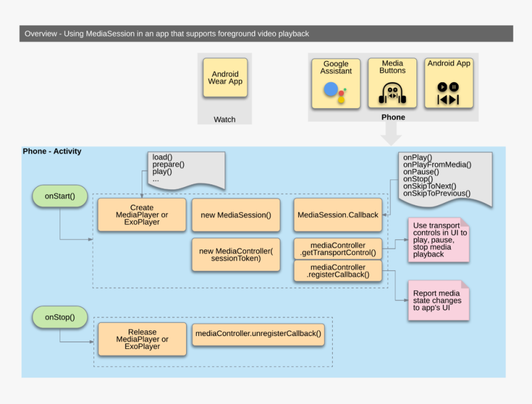The width and height of the screenshot is (532, 404).
Task: Click the load() prepare() play() note
Action: (186, 170)
